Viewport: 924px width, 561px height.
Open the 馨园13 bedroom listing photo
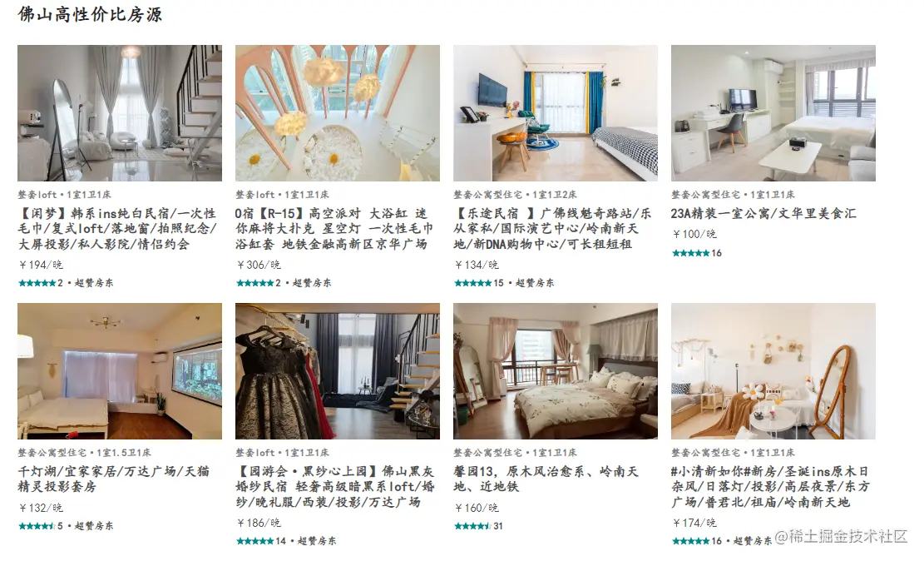(x=556, y=371)
